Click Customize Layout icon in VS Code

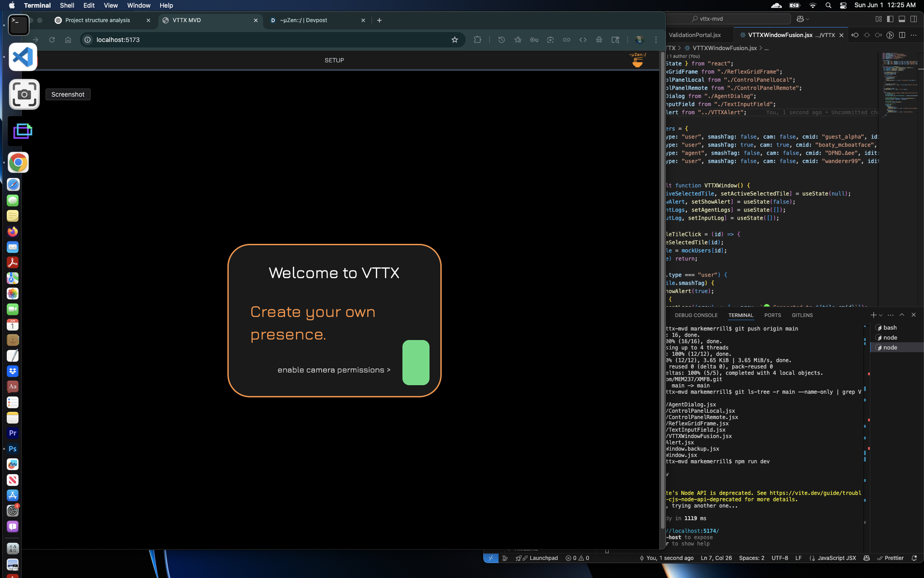(878, 19)
